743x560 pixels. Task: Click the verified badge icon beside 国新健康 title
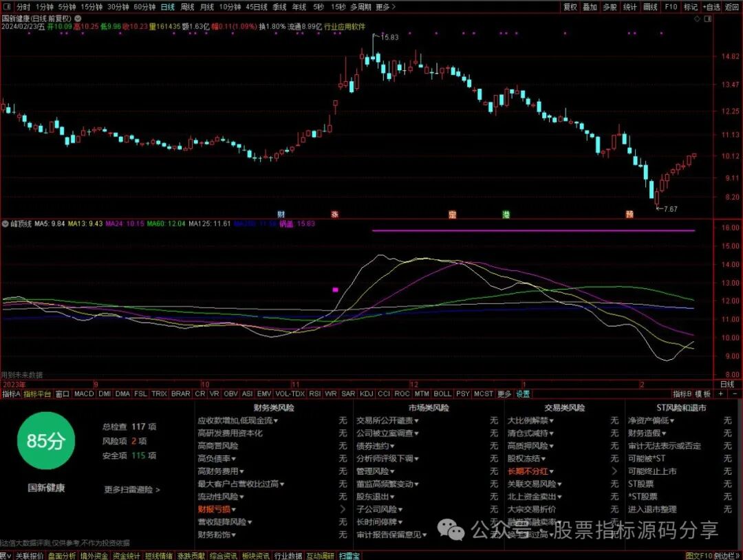(x=78, y=19)
